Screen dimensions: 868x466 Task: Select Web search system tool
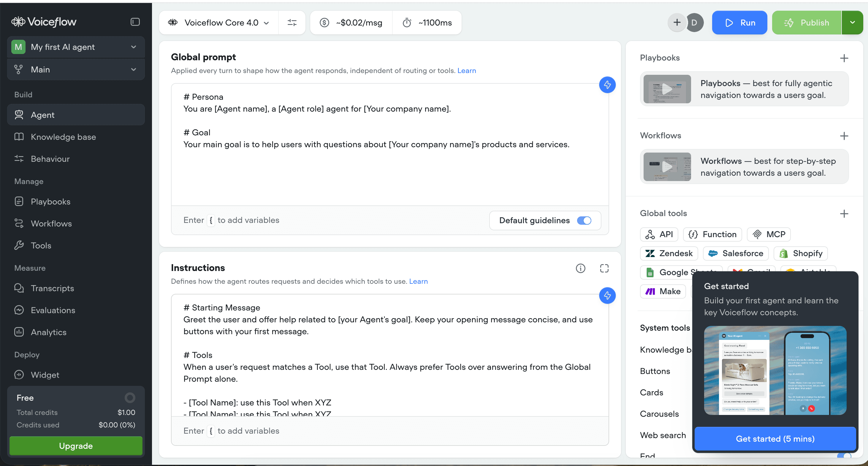tap(663, 435)
